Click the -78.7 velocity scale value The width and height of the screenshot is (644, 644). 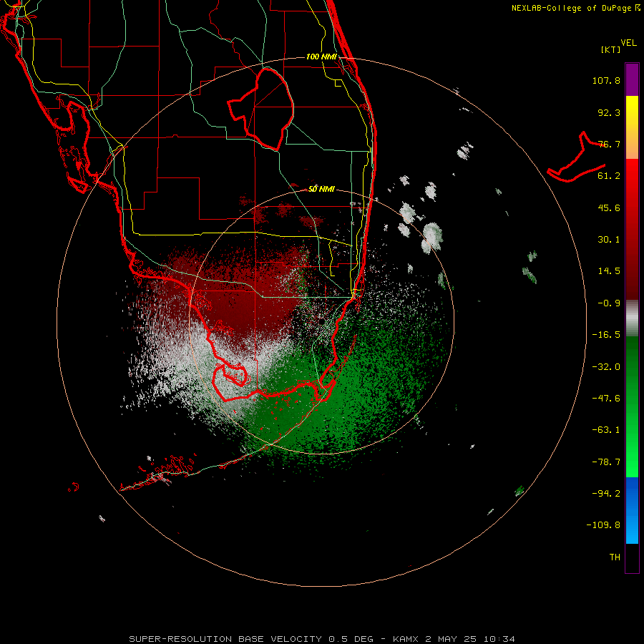pyautogui.click(x=606, y=462)
